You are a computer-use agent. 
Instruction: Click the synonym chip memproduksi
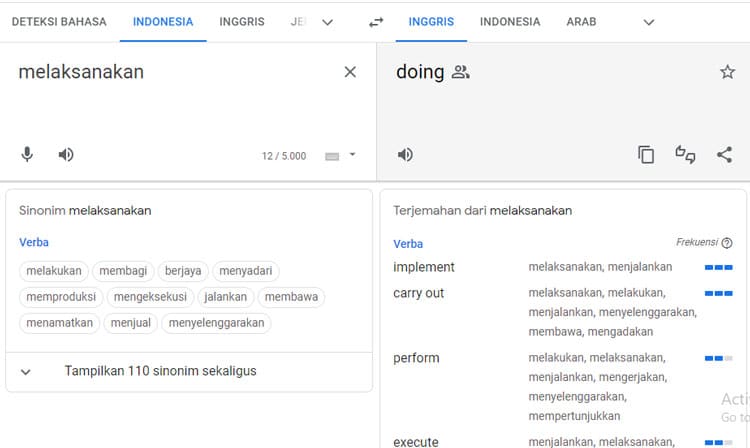(x=61, y=297)
